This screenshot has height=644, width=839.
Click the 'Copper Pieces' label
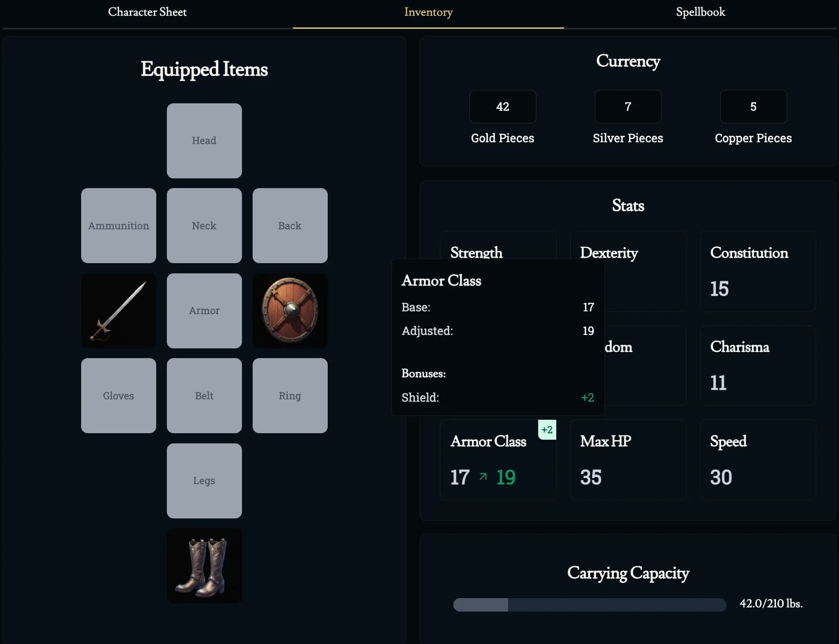(x=754, y=138)
